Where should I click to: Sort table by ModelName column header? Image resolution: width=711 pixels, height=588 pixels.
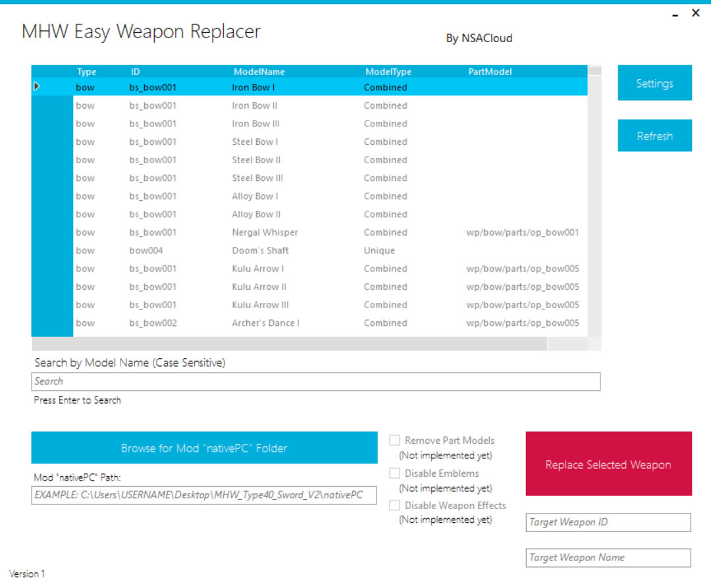(x=259, y=72)
